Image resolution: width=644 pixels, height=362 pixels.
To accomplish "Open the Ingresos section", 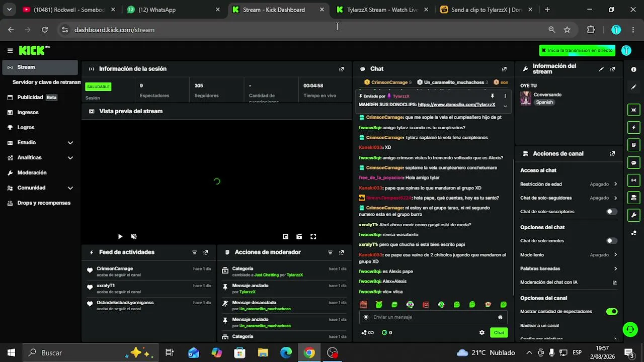I will click(x=40, y=113).
